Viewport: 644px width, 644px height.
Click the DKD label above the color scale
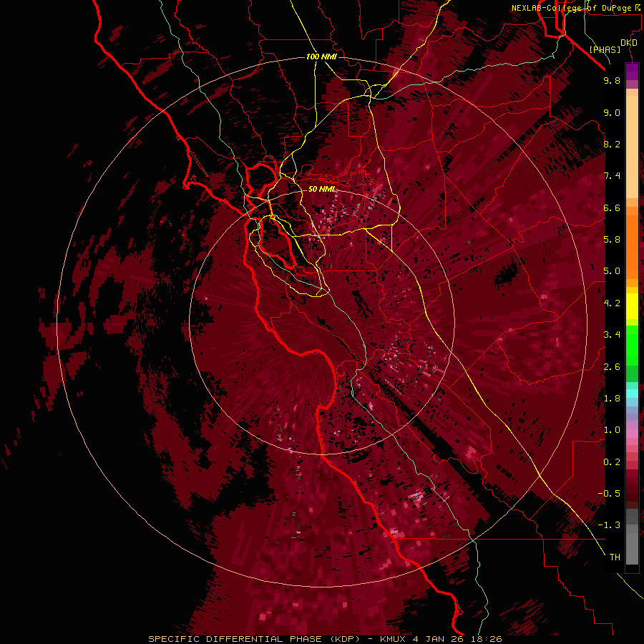click(x=629, y=43)
